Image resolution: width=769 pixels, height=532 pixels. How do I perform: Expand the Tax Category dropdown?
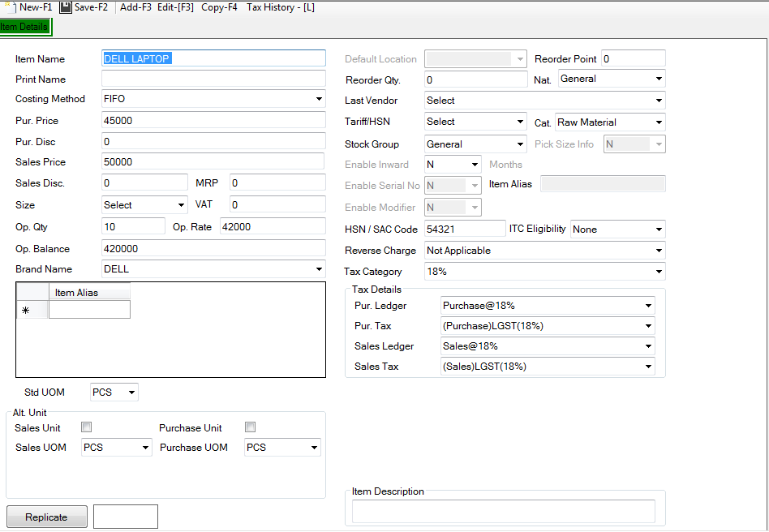(x=545, y=272)
